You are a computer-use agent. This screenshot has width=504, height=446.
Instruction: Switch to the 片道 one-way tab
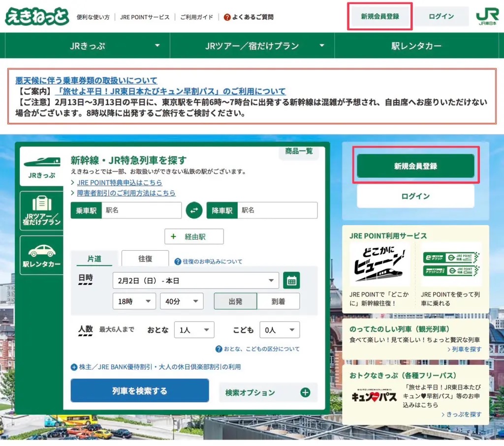click(x=94, y=259)
